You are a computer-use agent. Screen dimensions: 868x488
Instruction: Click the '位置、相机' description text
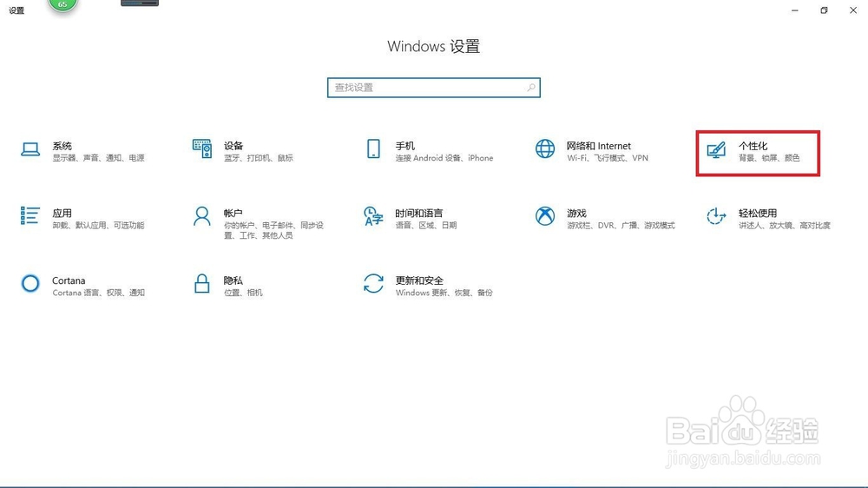[243, 293]
